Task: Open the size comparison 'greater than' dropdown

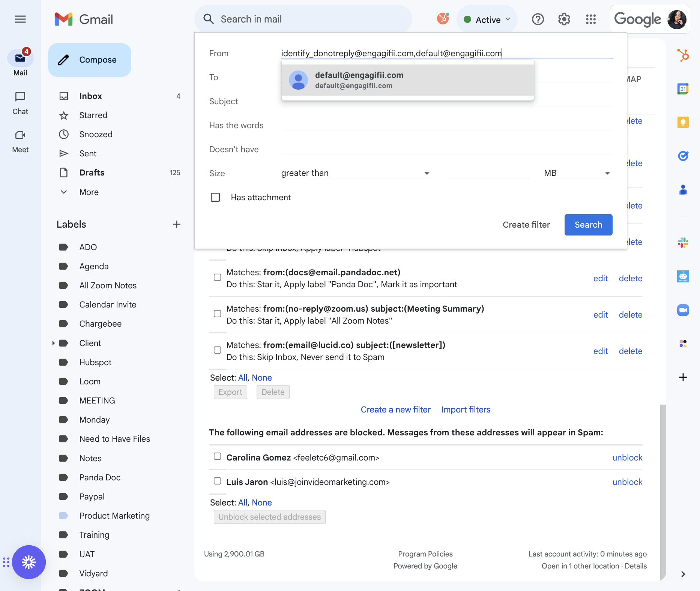Action: point(356,173)
